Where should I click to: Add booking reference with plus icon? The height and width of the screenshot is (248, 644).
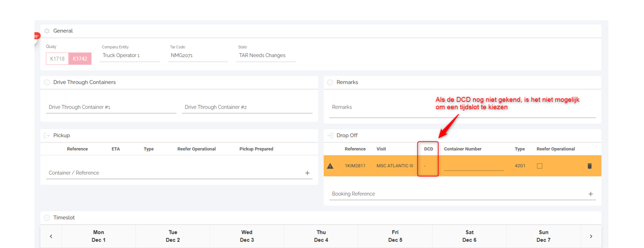(590, 194)
